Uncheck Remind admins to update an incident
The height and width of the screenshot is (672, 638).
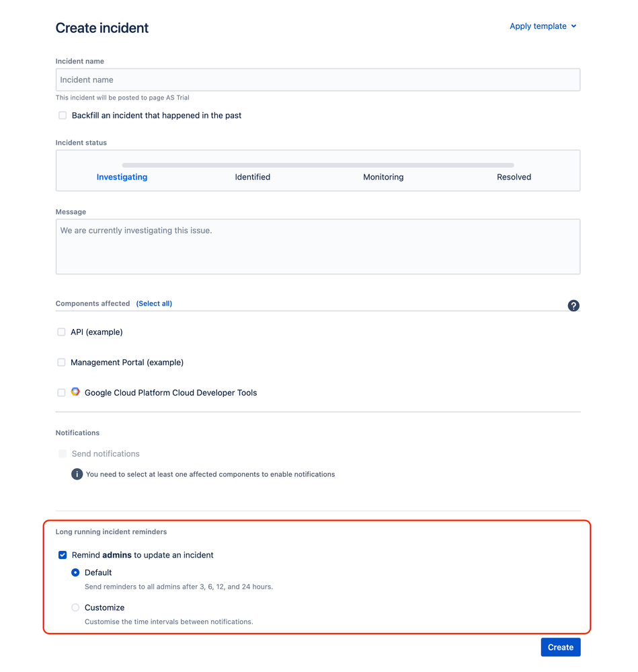pos(63,555)
